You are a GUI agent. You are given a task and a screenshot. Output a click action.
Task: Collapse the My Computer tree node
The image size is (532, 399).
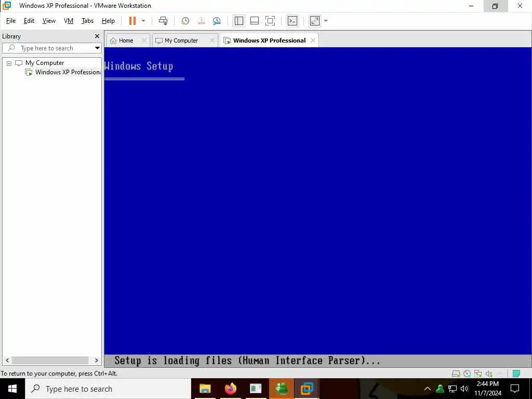pos(9,63)
